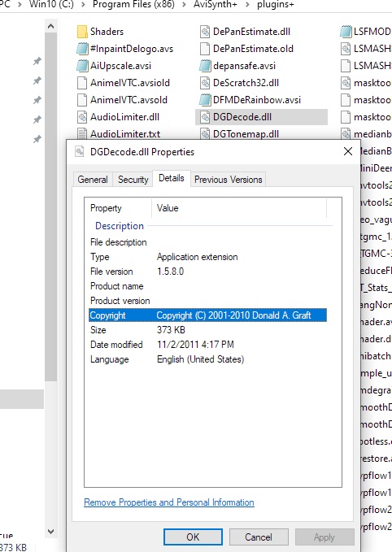Click the DeScratch32.dll file name
392x552 pixels.
[x=246, y=83]
